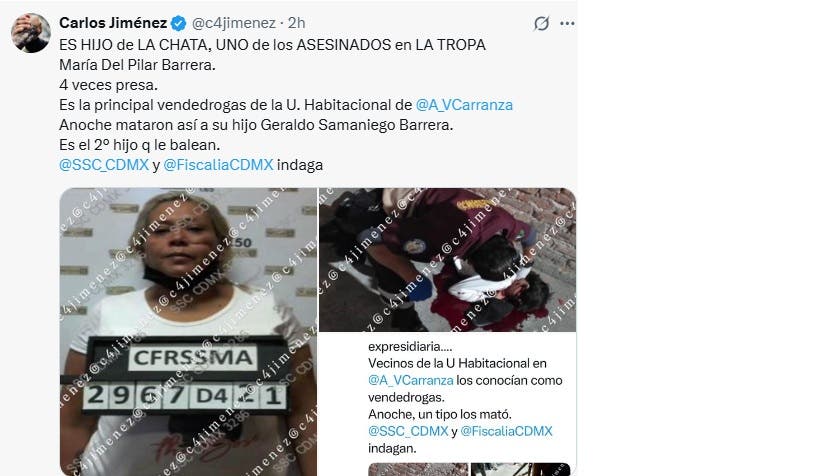Image resolution: width=819 pixels, height=476 pixels.
Task: Select the right mini thumbnail below 'indagan.'
Action: [x=520, y=469]
